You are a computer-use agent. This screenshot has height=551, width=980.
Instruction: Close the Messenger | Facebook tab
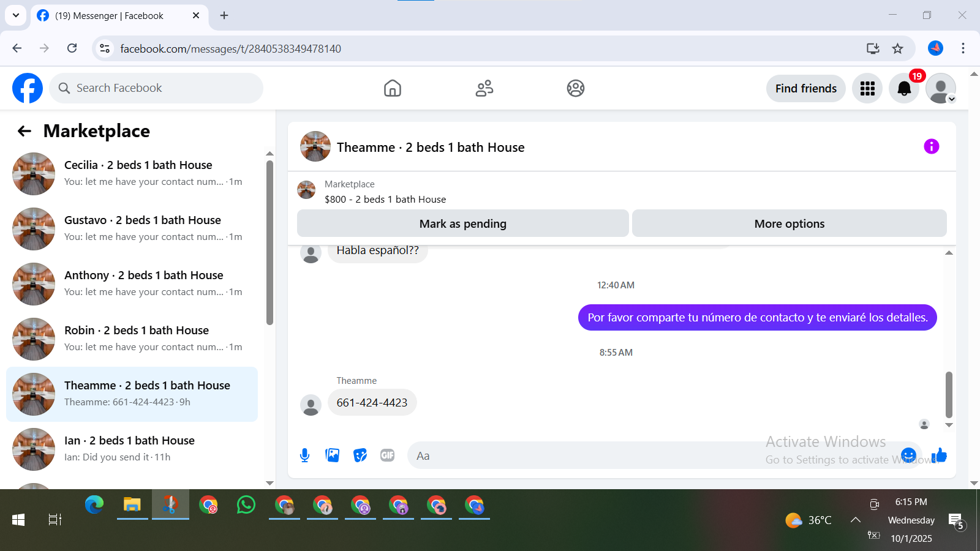point(196,15)
